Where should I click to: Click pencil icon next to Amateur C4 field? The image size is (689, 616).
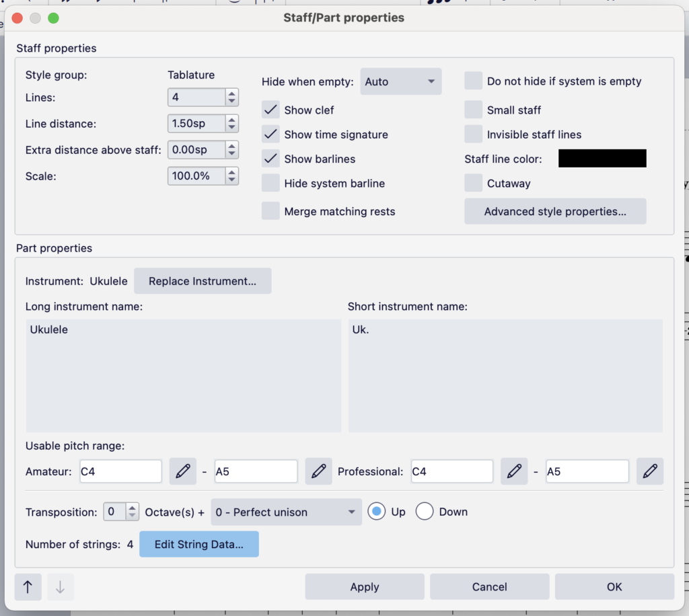pos(182,472)
